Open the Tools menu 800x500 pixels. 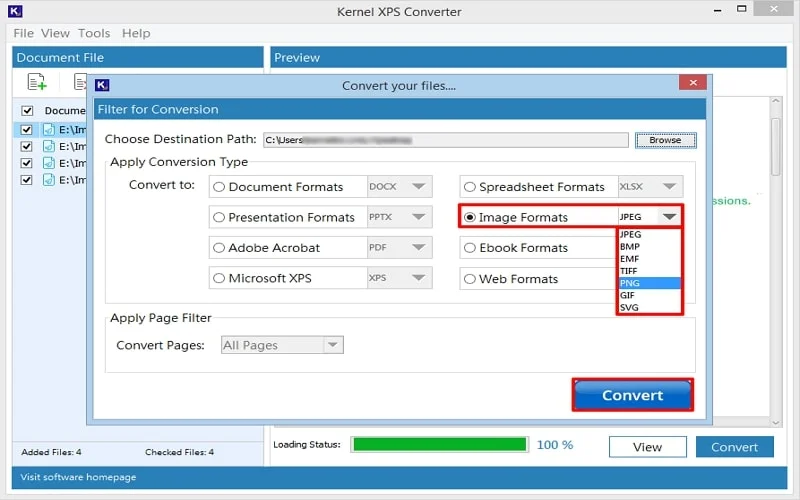click(x=94, y=33)
